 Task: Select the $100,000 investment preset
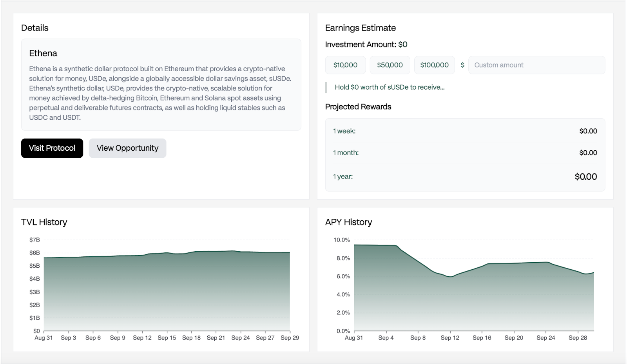coord(435,65)
